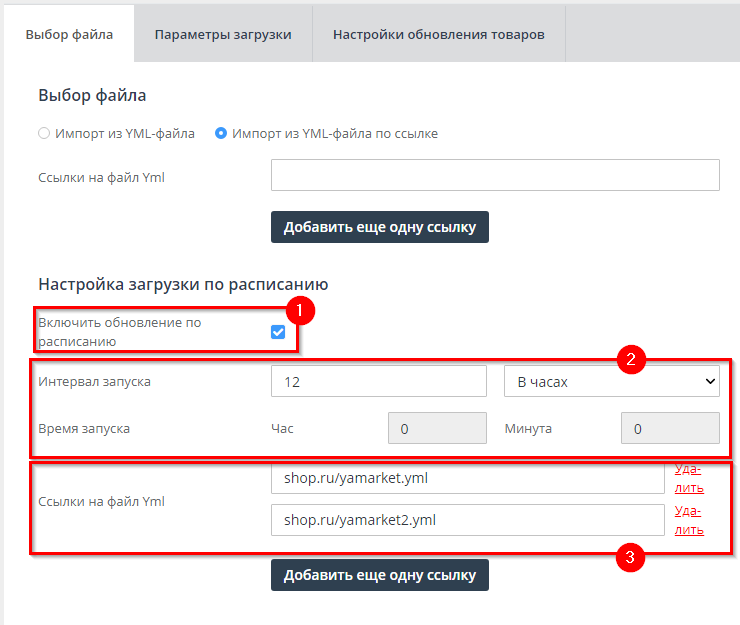Screen dimensions: 740x625
Task: Toggle the Включить обновление по расписанию checkbox
Action: click(278, 332)
